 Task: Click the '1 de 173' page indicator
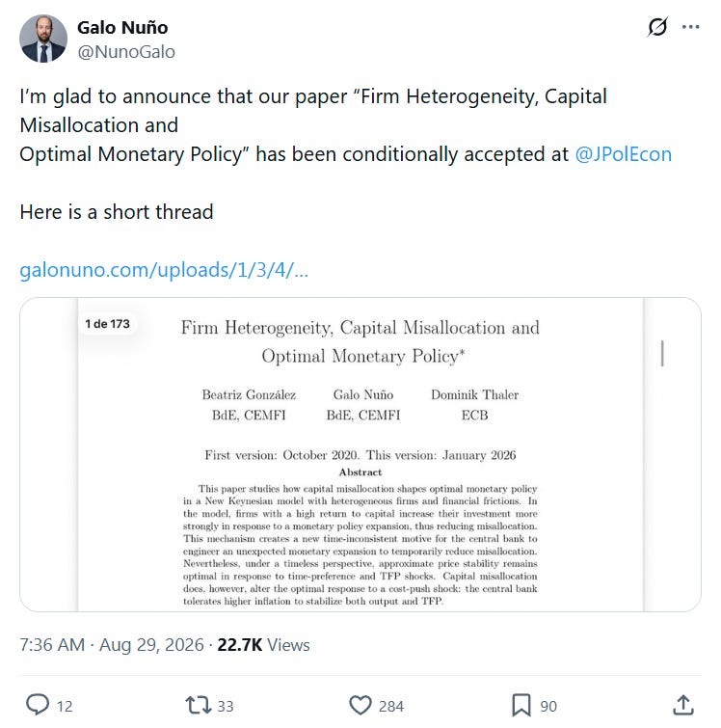pos(107,324)
